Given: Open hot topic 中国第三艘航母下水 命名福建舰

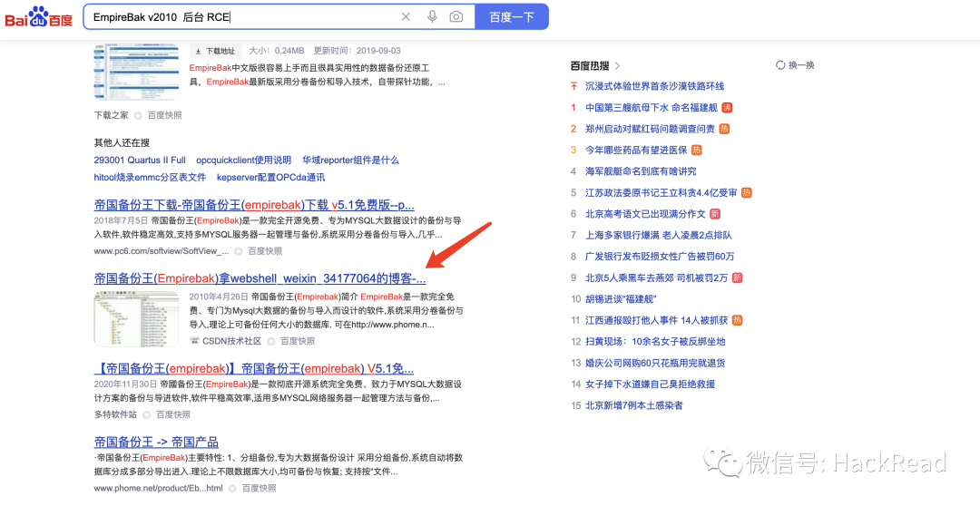Looking at the screenshot, I should click(x=651, y=107).
